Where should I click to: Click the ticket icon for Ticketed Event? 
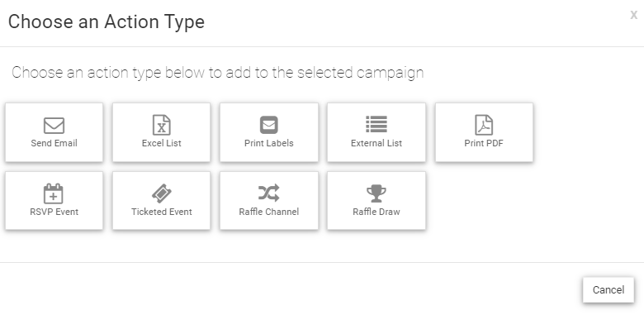tap(161, 193)
